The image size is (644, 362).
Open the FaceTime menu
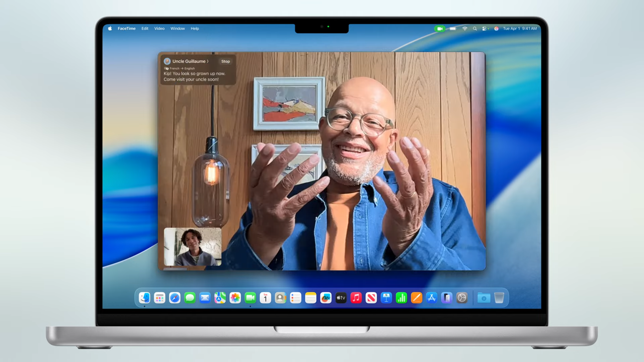coord(126,29)
